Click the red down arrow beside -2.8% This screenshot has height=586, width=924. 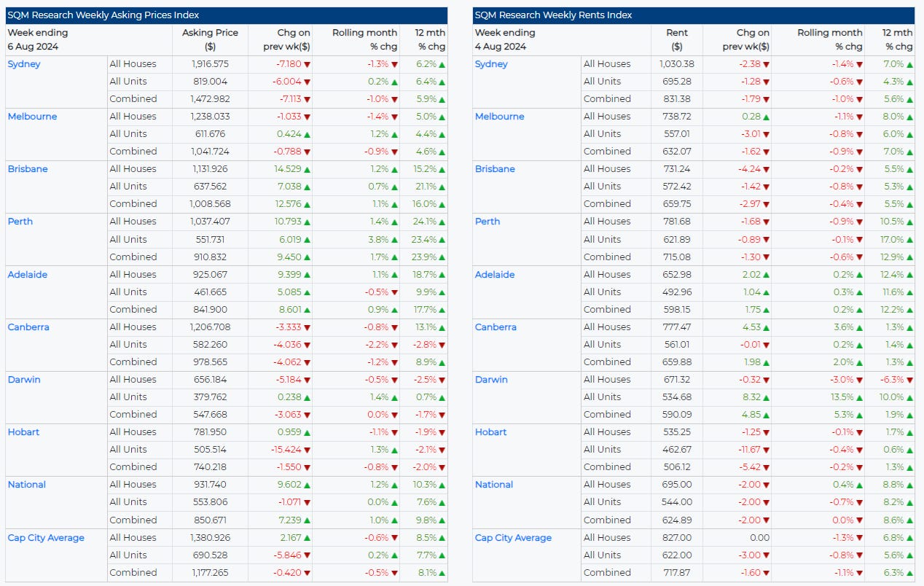coord(442,345)
